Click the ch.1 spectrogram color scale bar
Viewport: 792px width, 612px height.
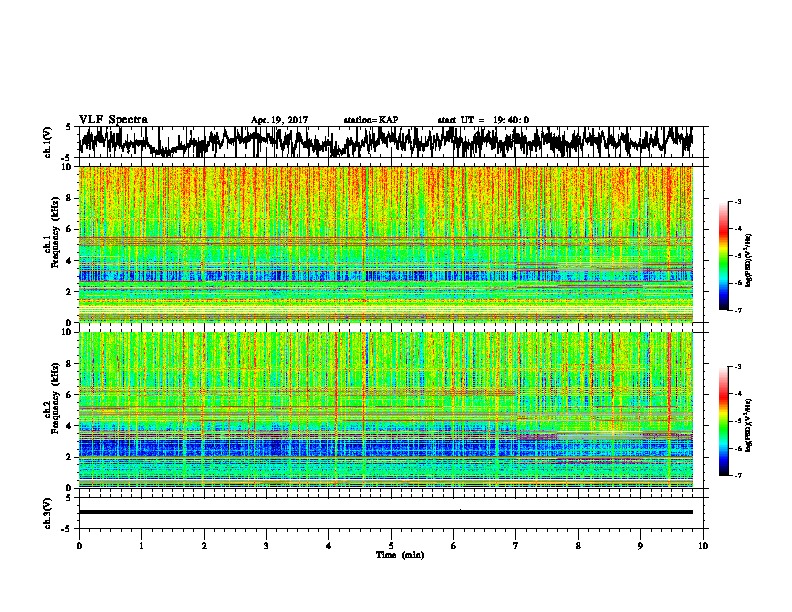724,255
